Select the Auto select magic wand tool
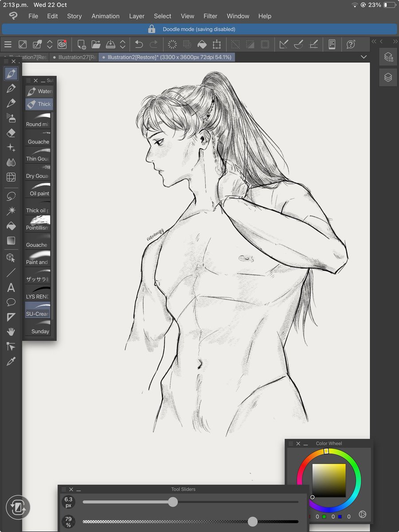 pos(11,211)
